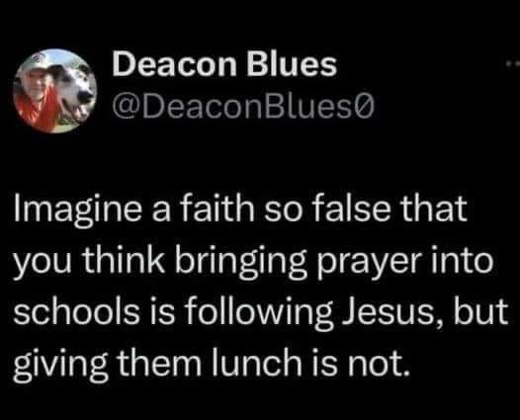The width and height of the screenshot is (520, 420).
Task: Open the Deacon Blues profile avatar
Action: click(54, 91)
